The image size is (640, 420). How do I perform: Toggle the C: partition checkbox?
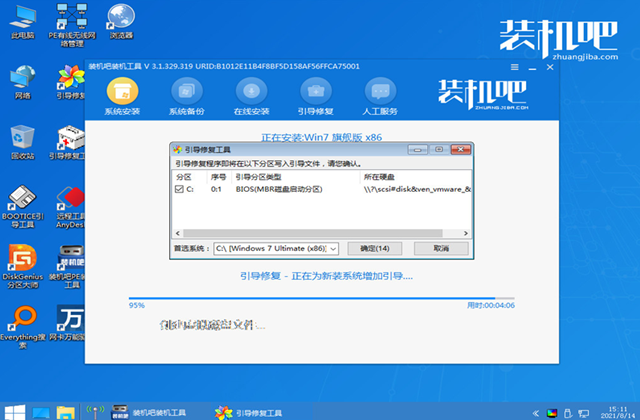(179, 187)
